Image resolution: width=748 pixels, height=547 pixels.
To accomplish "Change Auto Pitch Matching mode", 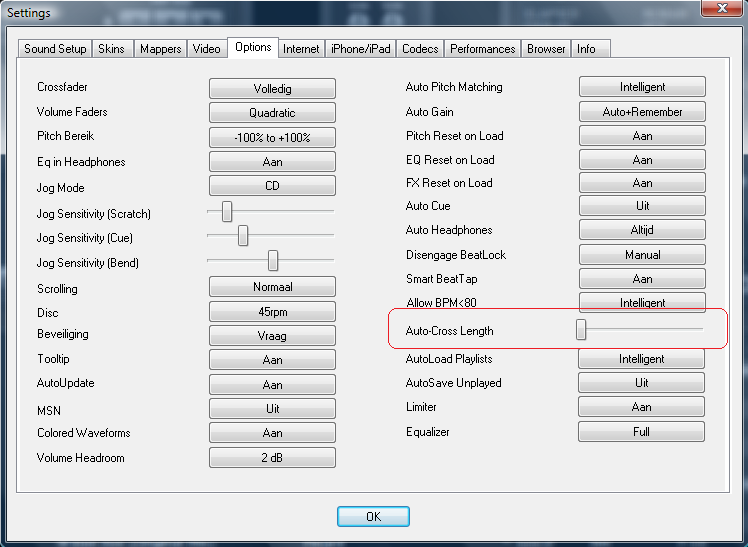I will pos(642,87).
